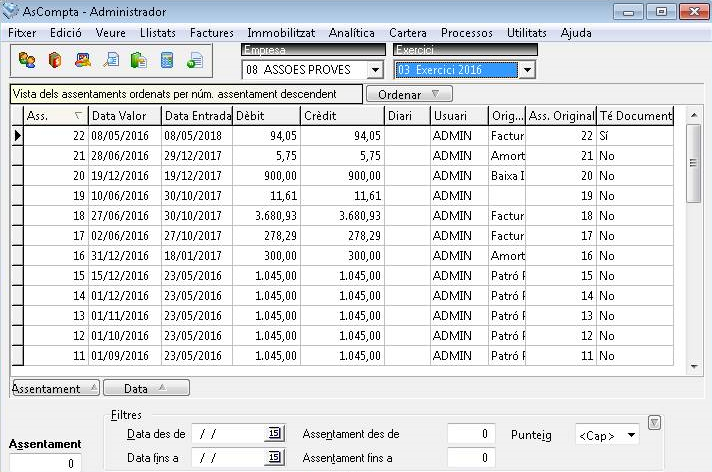Click the Crèdit cell 278,29
Screen dimensions: 712x472
click(342, 235)
